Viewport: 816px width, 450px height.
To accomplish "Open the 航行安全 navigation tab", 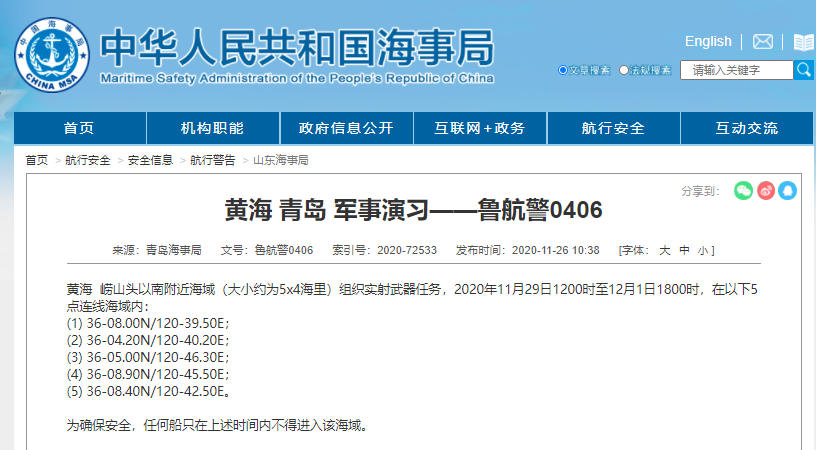I will click(x=614, y=128).
